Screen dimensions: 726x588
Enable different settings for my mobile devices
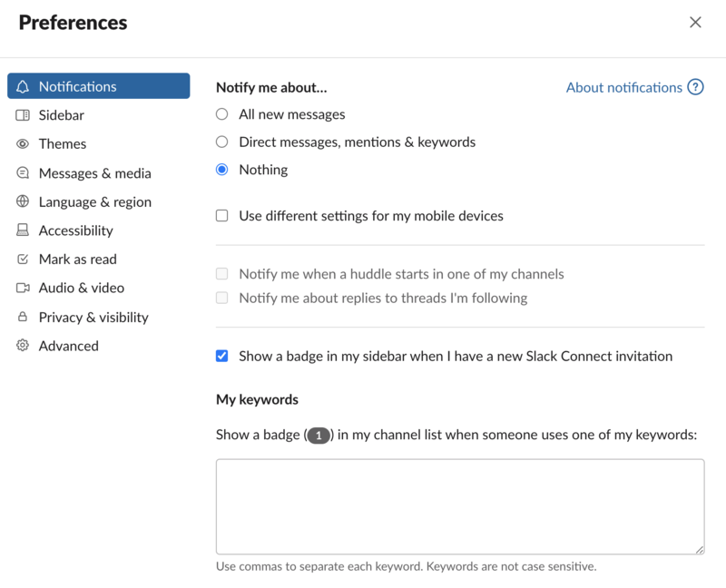pos(221,216)
